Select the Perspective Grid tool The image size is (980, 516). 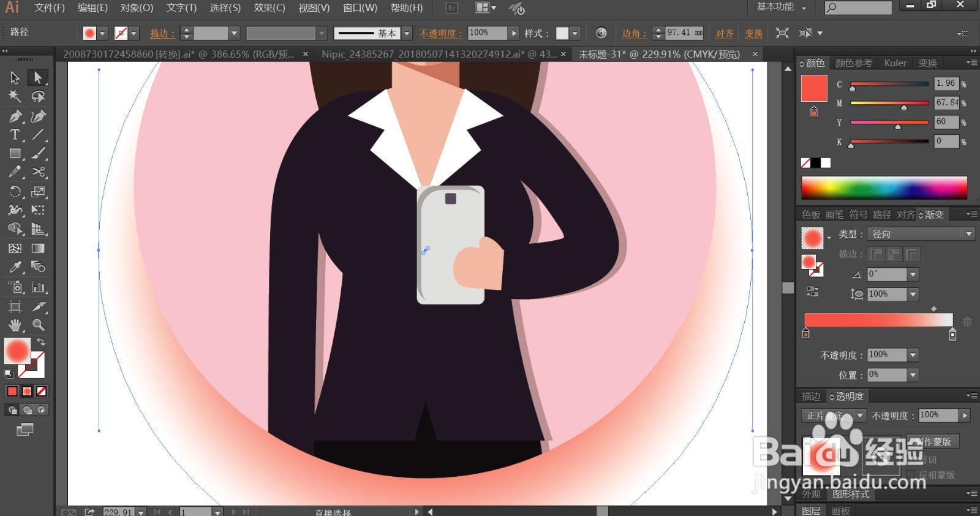38,229
